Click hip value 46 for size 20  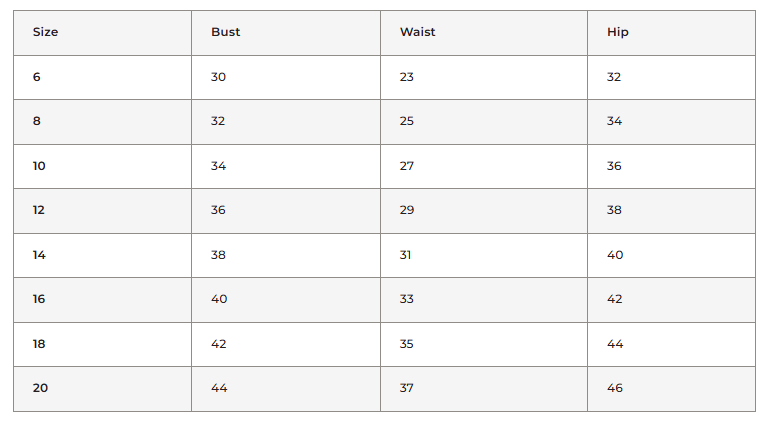click(615, 388)
